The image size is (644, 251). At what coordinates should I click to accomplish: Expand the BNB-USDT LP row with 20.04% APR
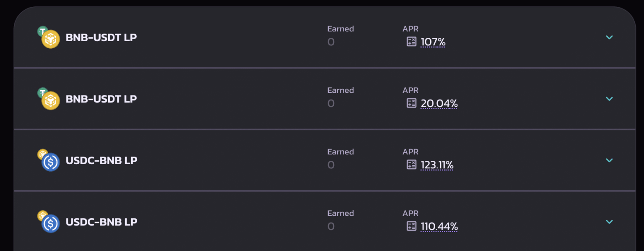pyautogui.click(x=609, y=99)
